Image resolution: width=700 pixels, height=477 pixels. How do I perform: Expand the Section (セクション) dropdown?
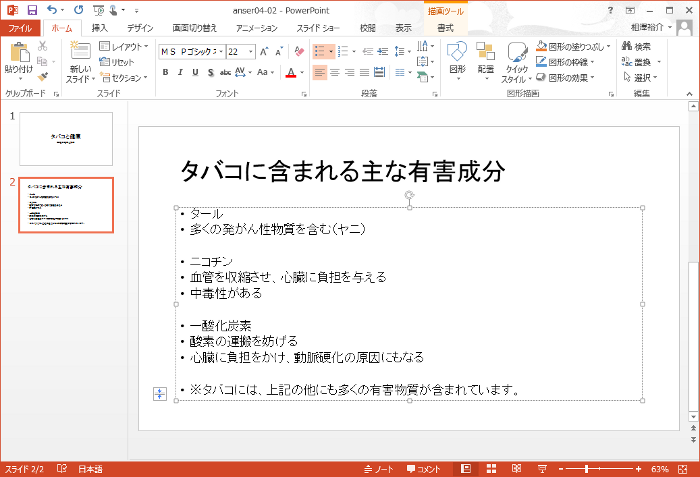124,78
